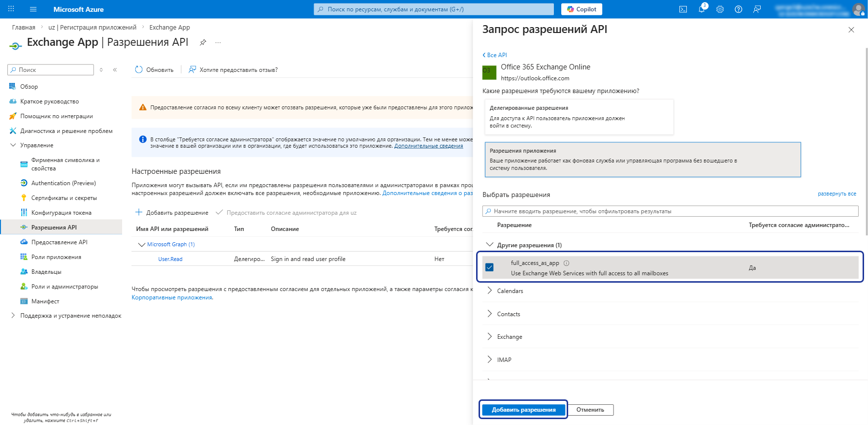
Task: Open the feedback icon in top bar
Action: pyautogui.click(x=757, y=9)
